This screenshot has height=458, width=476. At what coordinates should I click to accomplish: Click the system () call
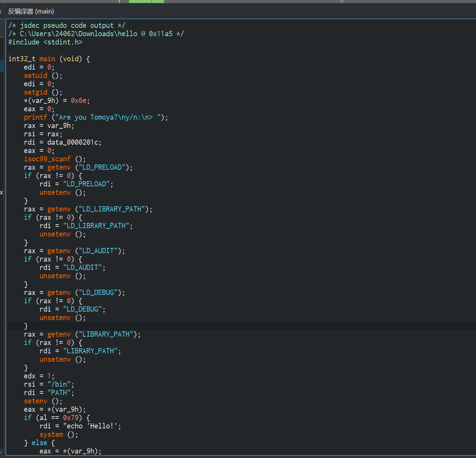(x=59, y=435)
